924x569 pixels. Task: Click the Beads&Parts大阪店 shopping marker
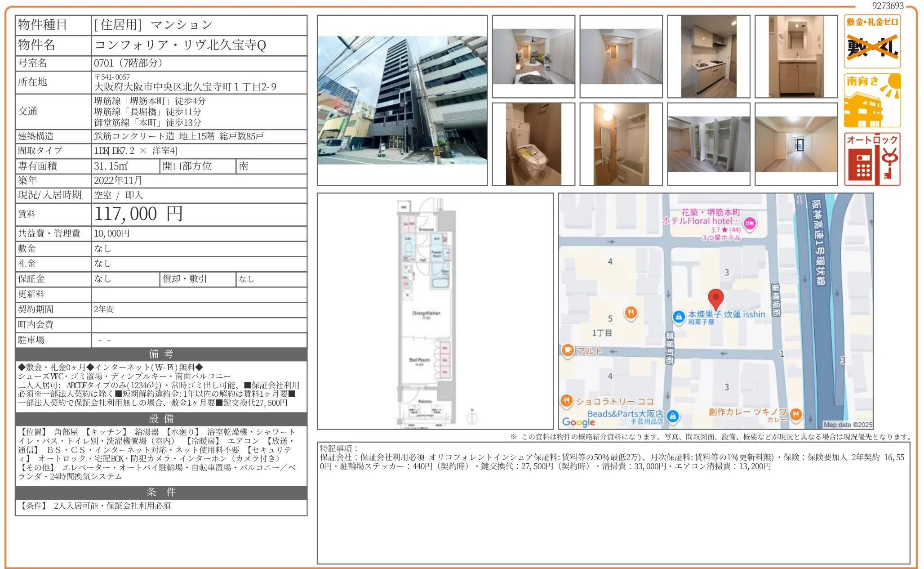(673, 416)
